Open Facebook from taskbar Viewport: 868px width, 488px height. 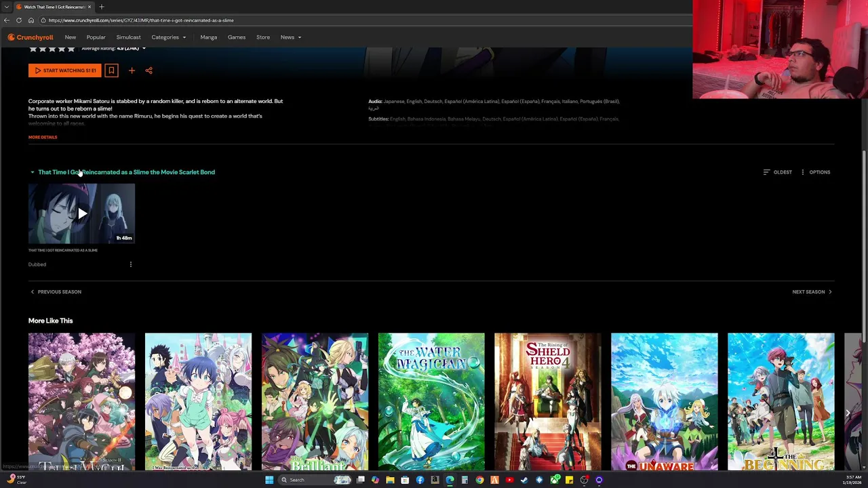420,480
